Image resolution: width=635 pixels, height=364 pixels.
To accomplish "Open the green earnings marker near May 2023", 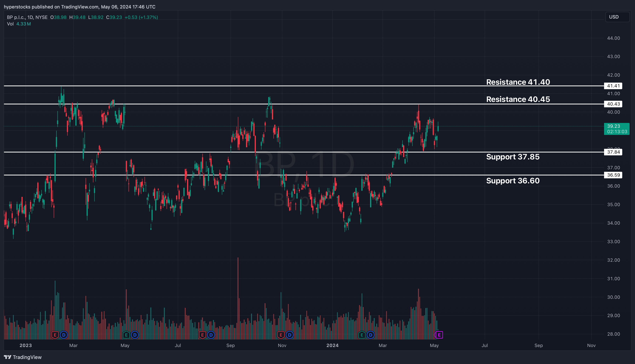I will [x=126, y=335].
